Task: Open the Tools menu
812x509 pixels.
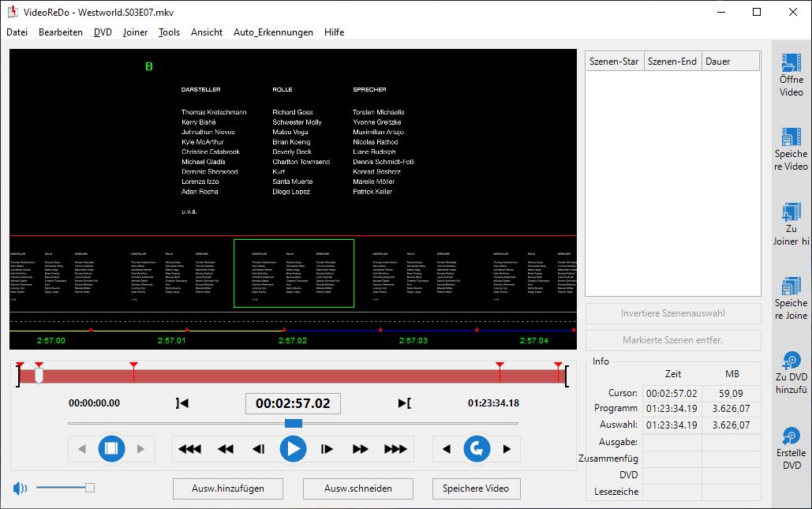Action: tap(170, 32)
